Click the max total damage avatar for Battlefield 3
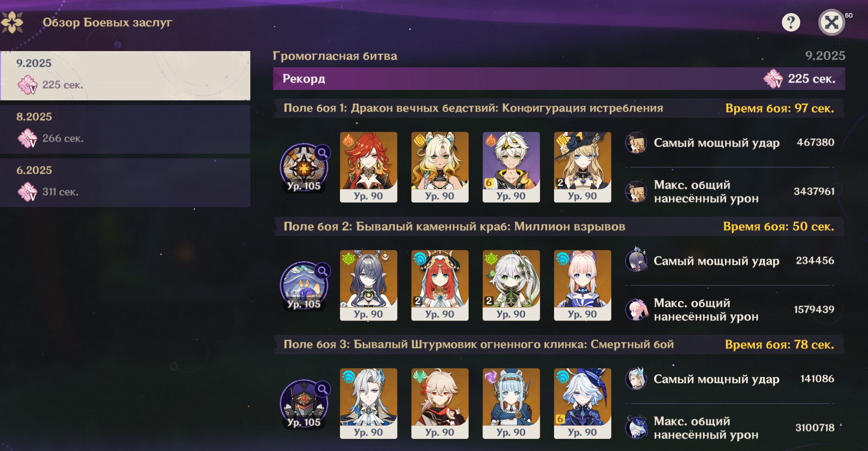 pos(636,427)
